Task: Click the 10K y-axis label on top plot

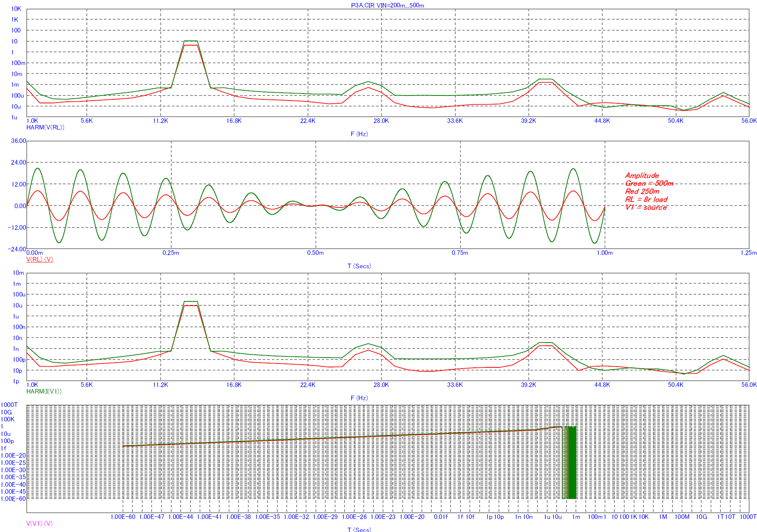Action: click(x=16, y=9)
